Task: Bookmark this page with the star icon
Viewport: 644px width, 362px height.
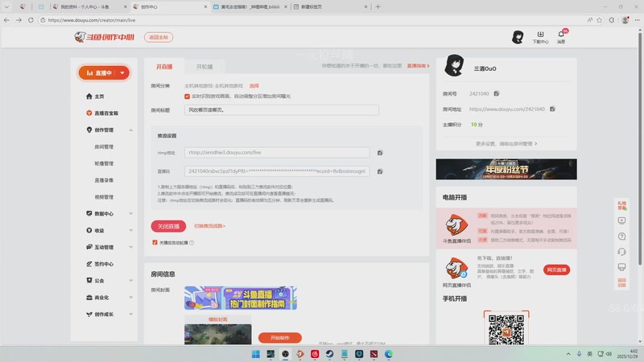Action: [600, 19]
